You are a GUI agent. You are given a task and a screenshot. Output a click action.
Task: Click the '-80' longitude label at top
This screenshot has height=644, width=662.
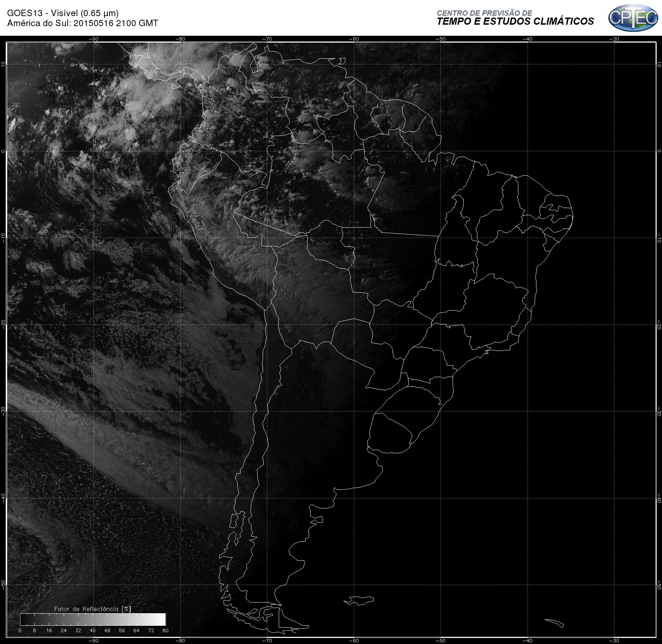[180, 39]
